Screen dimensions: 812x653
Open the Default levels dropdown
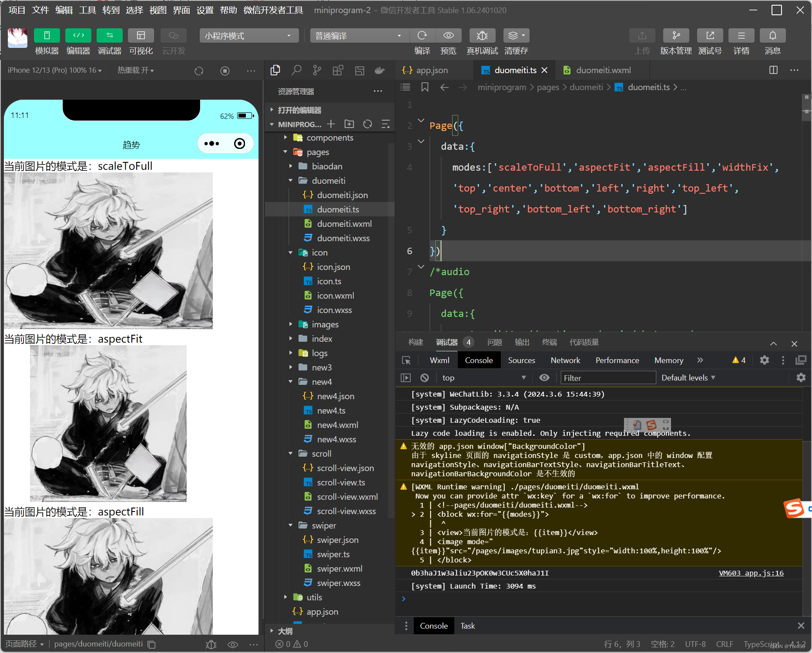click(688, 378)
